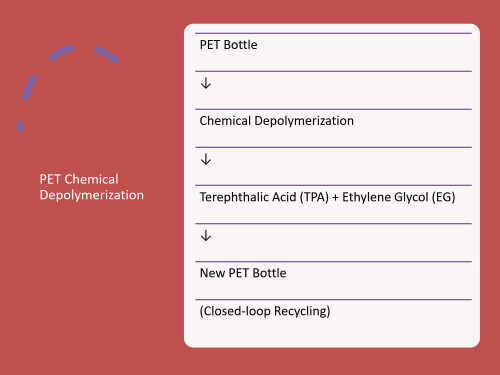
Task: Select the New PET Bottle row
Action: (x=333, y=281)
